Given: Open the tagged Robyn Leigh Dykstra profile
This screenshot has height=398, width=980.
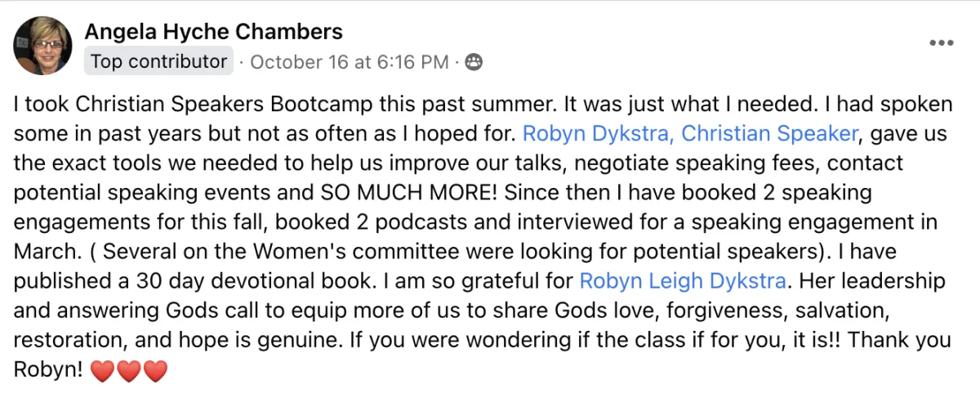Looking at the screenshot, I should pos(683,282).
